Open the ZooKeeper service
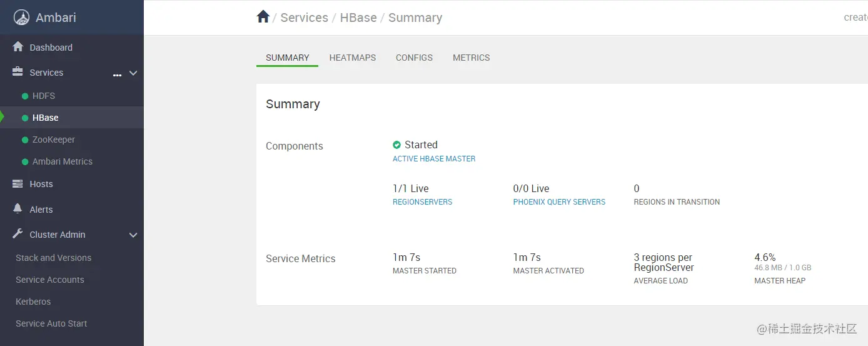The height and width of the screenshot is (346, 868). [54, 140]
